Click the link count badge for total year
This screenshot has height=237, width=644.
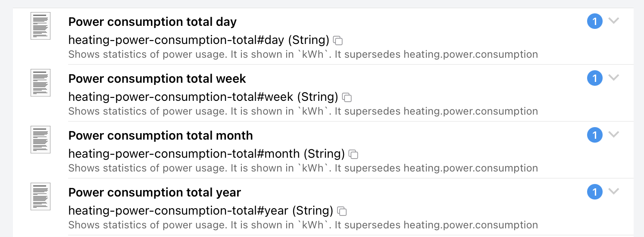[x=595, y=192]
